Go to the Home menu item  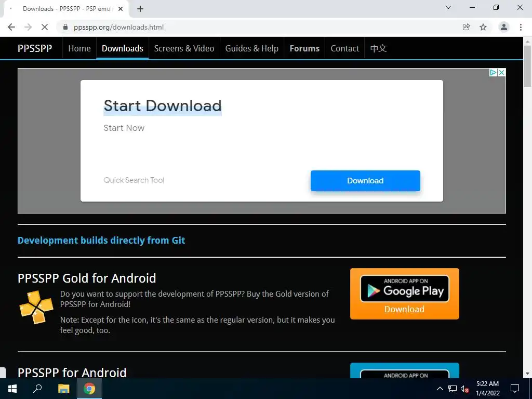pos(79,48)
